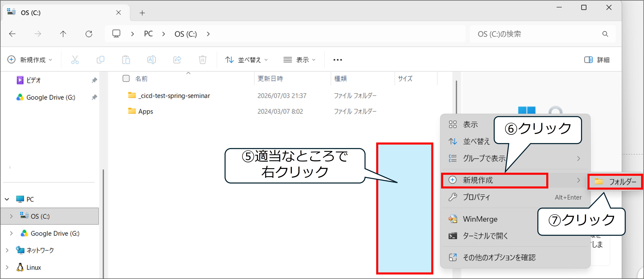Expand OS (C:) in navigation tree
Screen dimensions: 644x279
[11, 216]
